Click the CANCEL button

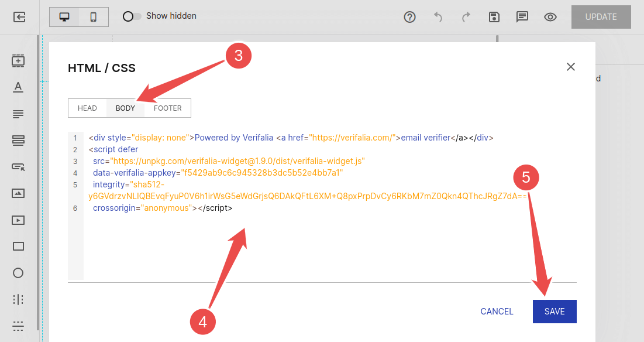click(x=496, y=311)
